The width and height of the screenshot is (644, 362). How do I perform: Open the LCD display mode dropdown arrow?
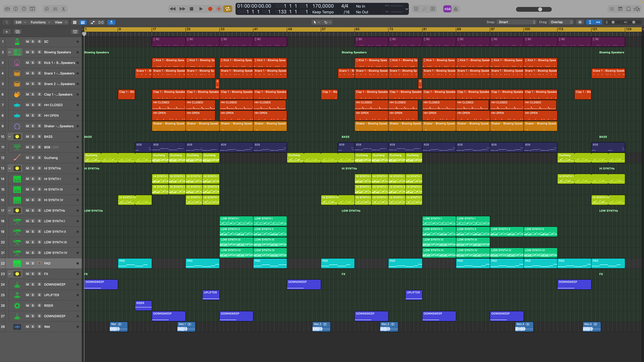click(x=407, y=9)
